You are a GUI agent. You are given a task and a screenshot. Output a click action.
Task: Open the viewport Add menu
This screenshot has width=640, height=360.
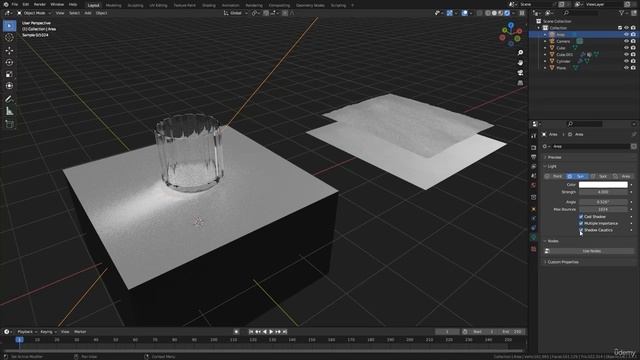(88, 13)
